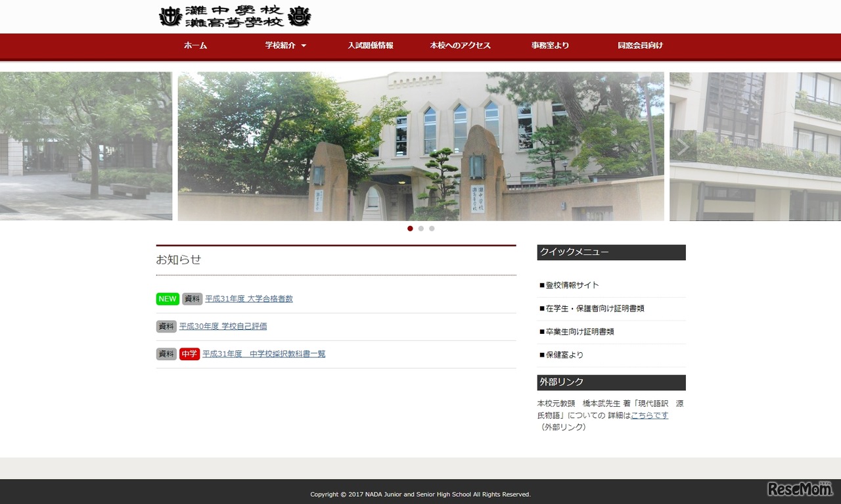Click 本校へのアクセス in the navigation bar
This screenshot has height=504, width=841.
460,46
